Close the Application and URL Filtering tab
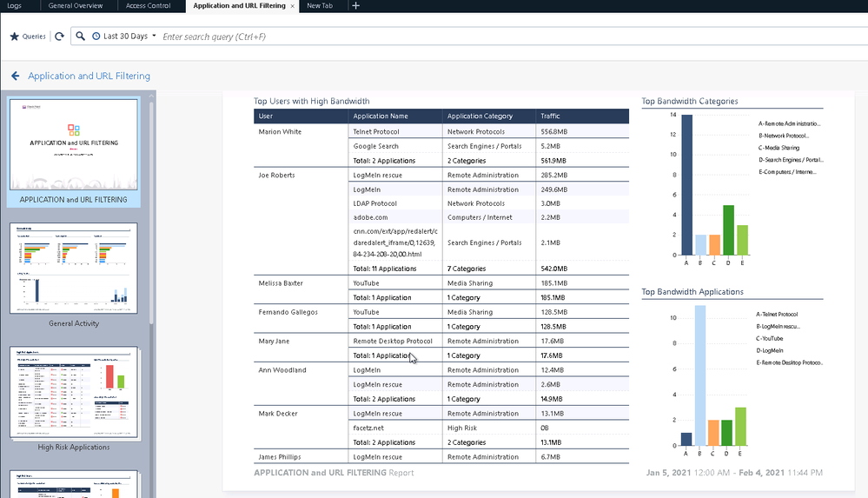The width and height of the screenshot is (868, 498). (x=292, y=6)
